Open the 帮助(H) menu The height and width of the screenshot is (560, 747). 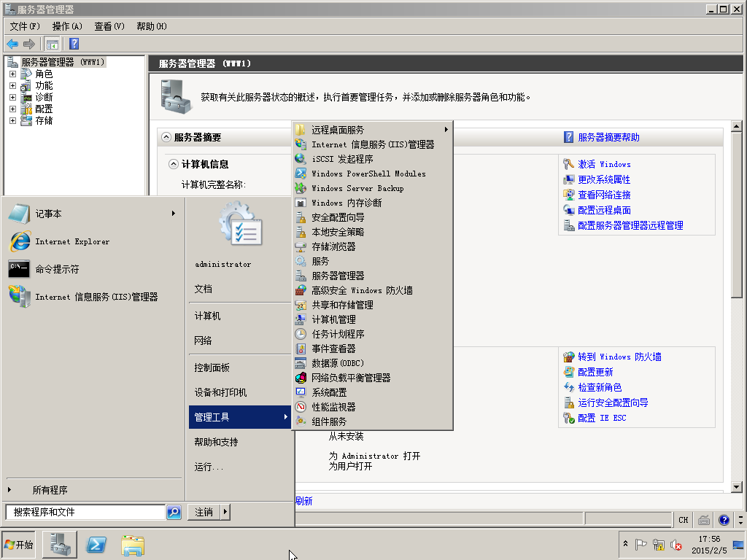[152, 26]
